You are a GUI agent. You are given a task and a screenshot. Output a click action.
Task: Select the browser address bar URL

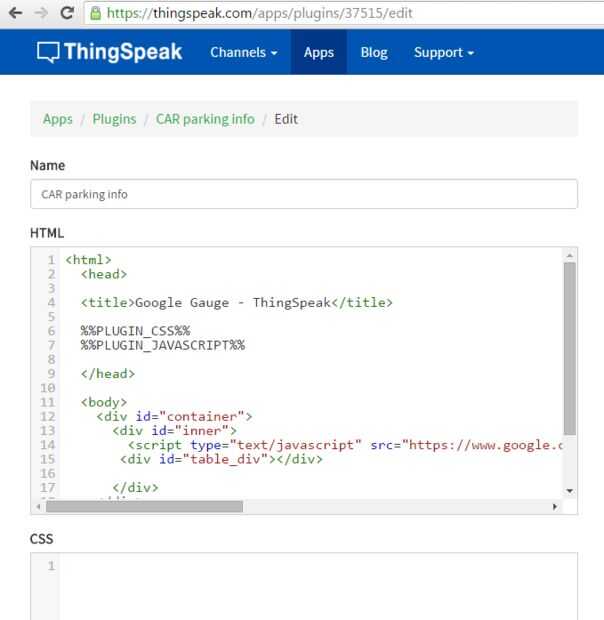(258, 14)
